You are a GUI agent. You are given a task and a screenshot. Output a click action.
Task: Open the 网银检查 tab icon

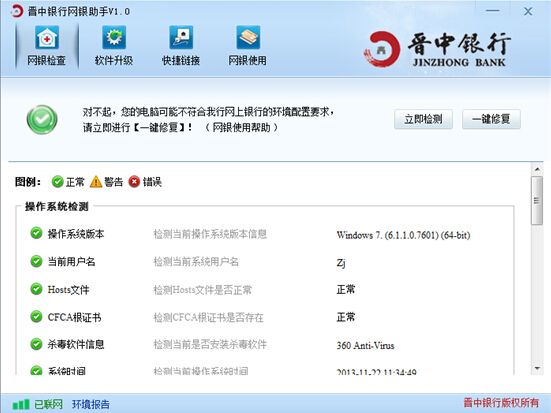(47, 38)
